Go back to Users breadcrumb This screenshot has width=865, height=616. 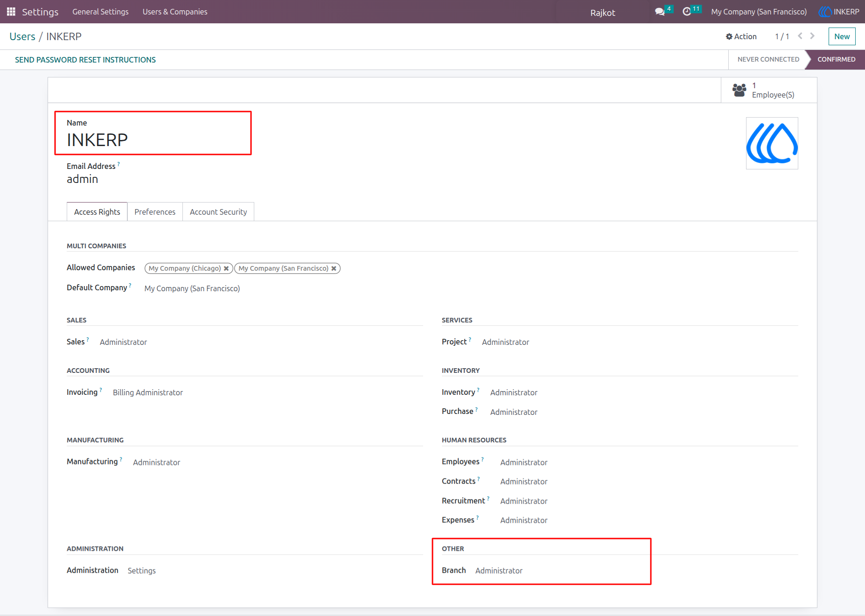click(x=22, y=36)
